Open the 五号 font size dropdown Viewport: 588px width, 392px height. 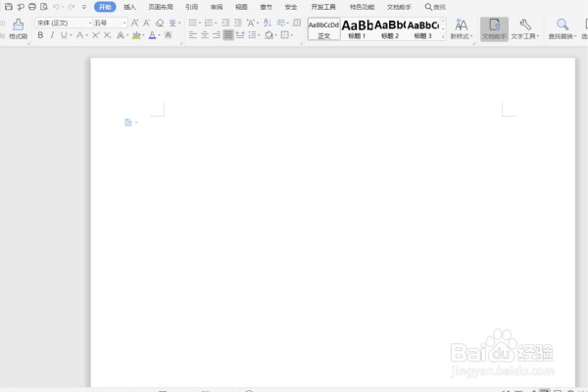110,23
